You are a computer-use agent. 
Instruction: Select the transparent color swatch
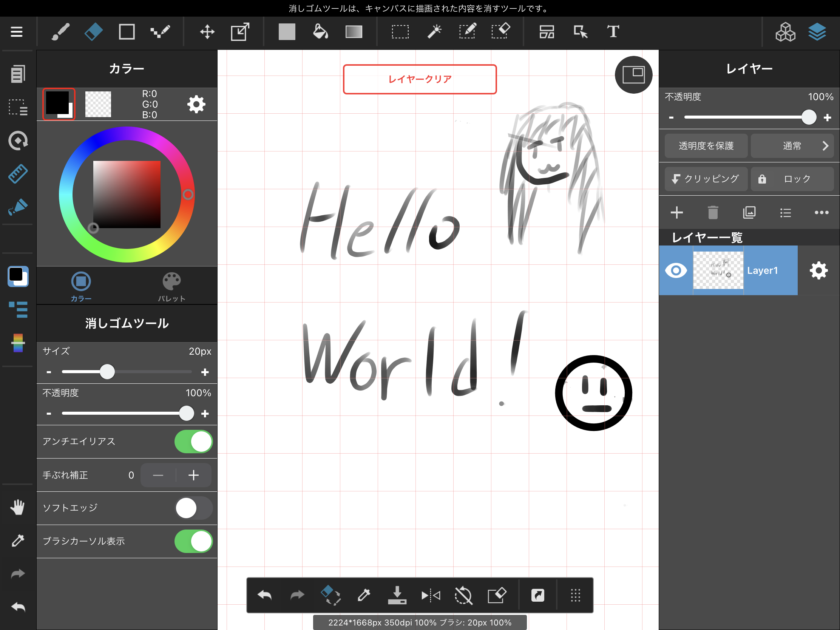98,104
